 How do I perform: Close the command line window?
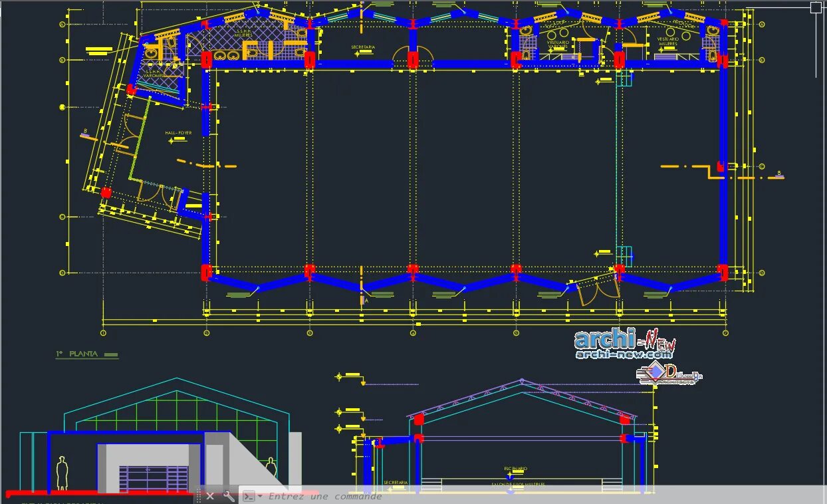click(x=210, y=496)
